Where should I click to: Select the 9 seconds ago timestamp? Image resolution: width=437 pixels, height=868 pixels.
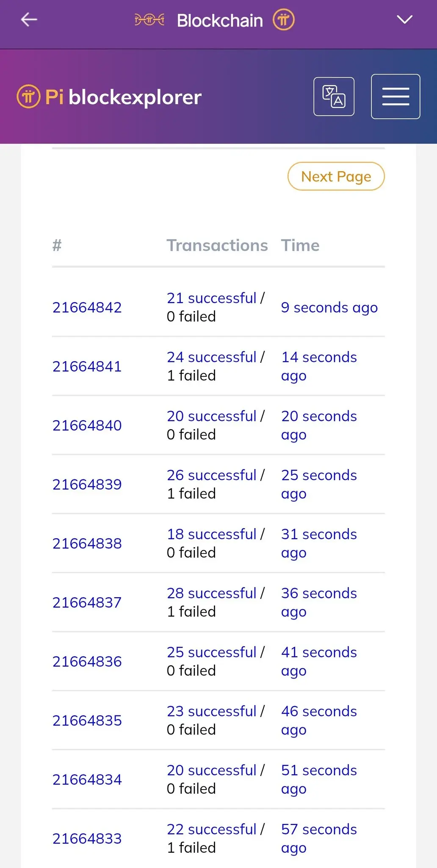[x=329, y=307]
